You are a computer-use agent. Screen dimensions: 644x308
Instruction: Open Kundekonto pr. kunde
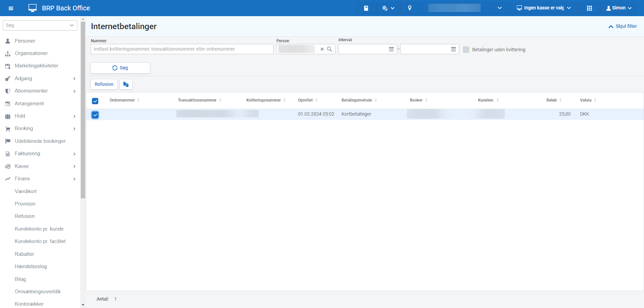click(39, 229)
